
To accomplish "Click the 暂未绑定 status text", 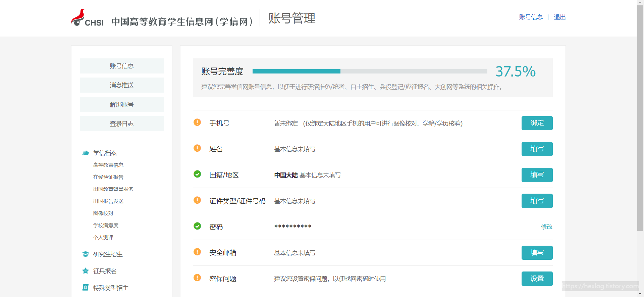I will (286, 123).
